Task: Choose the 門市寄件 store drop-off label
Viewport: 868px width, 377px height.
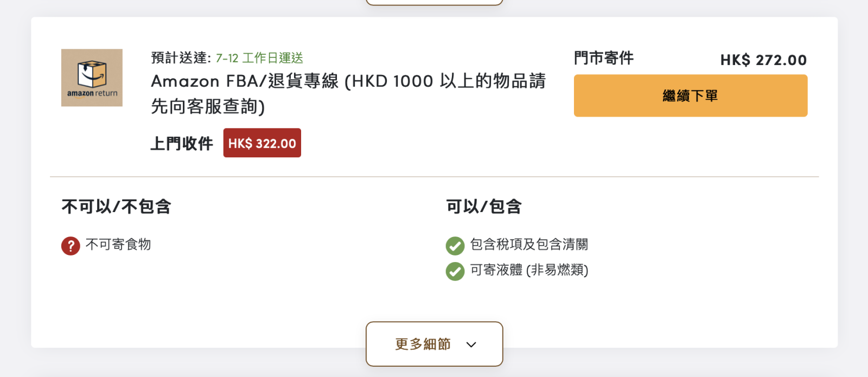Action: [604, 58]
